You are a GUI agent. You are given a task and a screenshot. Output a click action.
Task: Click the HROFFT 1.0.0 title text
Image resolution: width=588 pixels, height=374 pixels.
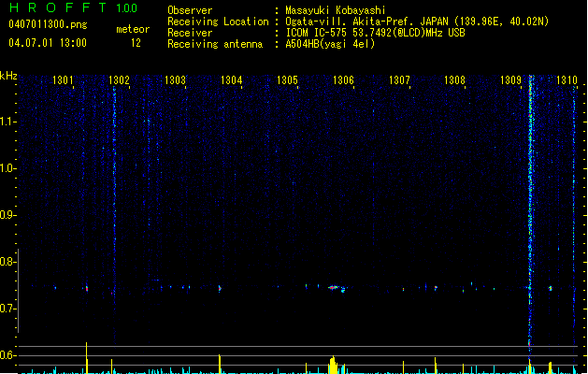(74, 7)
